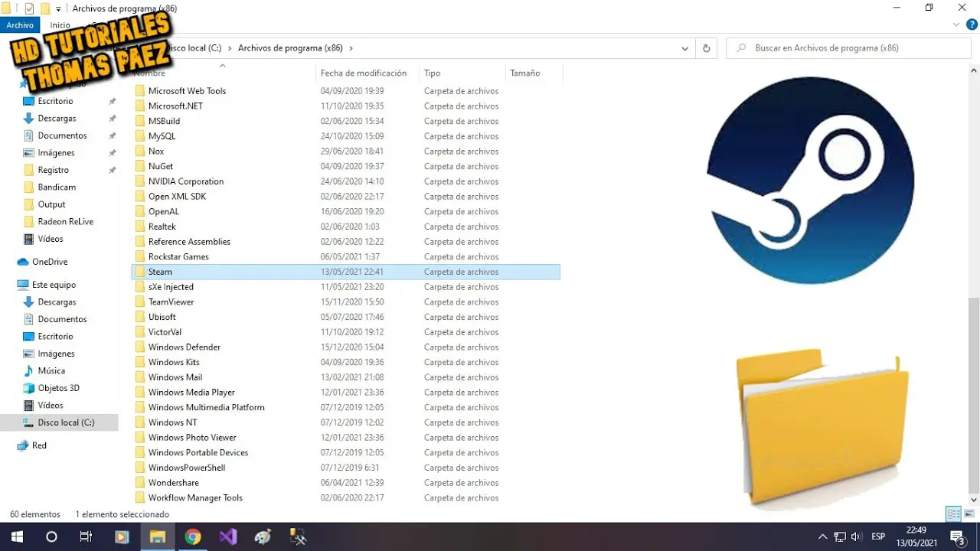Select the sXe Injected folder
980x551 pixels.
tap(171, 287)
